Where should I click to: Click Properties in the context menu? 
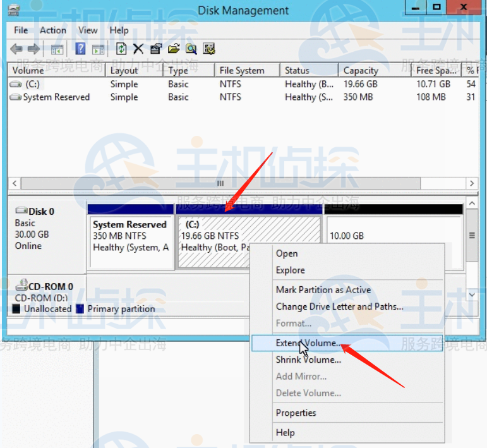tap(296, 413)
